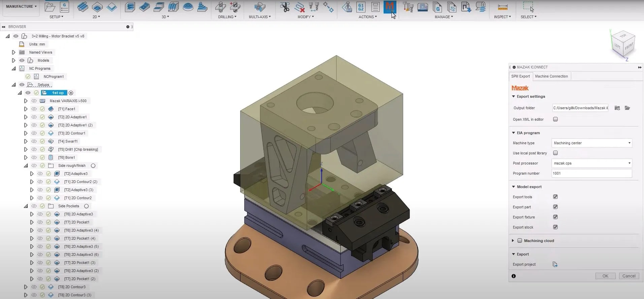Select the [T5] Drill1 [Chip breaking] operation
Image resolution: width=644 pixels, height=299 pixels.
pos(78,149)
